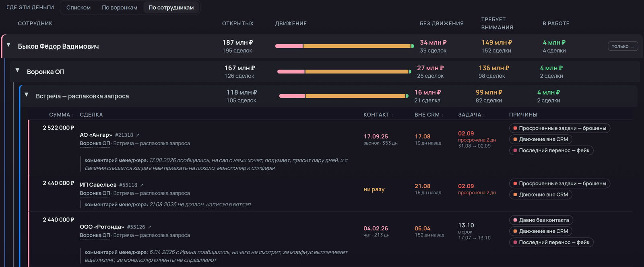This screenshot has width=644, height=267.
Task: Sort deals by КОНТАКТ column sort icon
Action: click(392, 115)
